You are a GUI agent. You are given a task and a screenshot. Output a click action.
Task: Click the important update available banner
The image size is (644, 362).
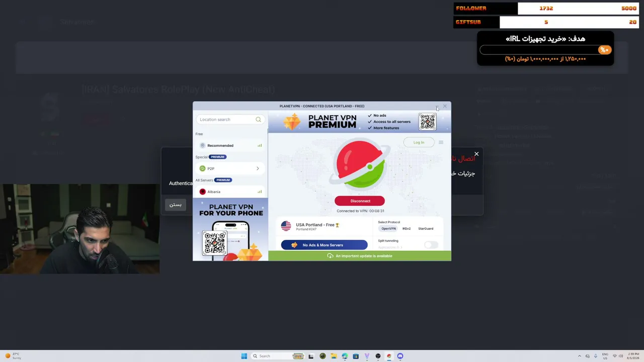[x=360, y=256]
